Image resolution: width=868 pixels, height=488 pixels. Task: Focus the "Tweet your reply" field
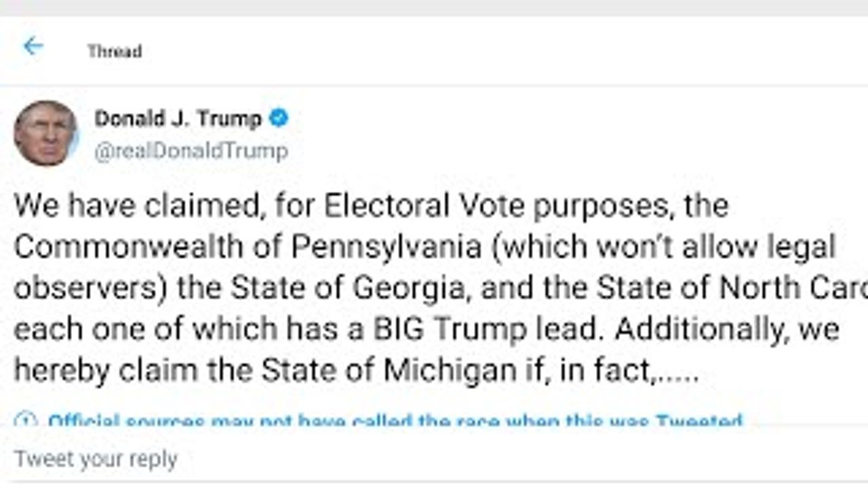[x=96, y=459]
